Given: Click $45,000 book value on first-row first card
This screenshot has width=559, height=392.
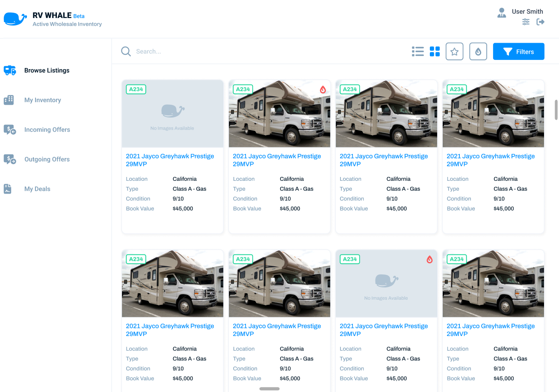Looking at the screenshot, I should tap(183, 209).
